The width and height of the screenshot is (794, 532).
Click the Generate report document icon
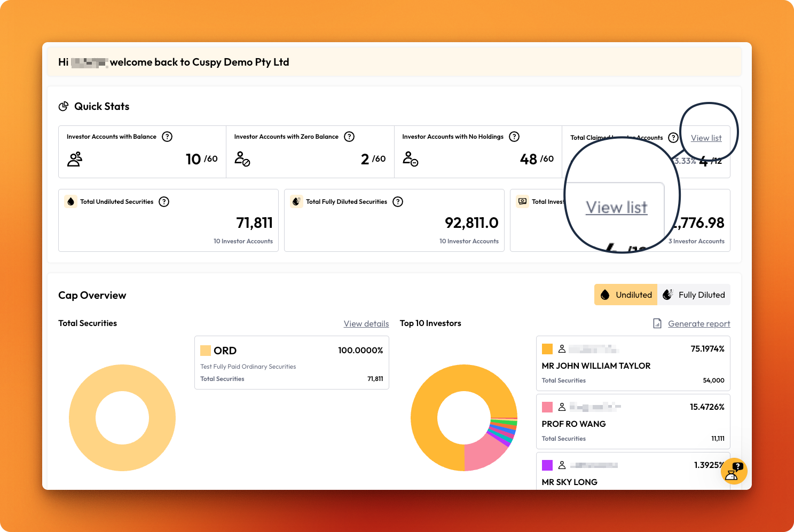tap(657, 323)
